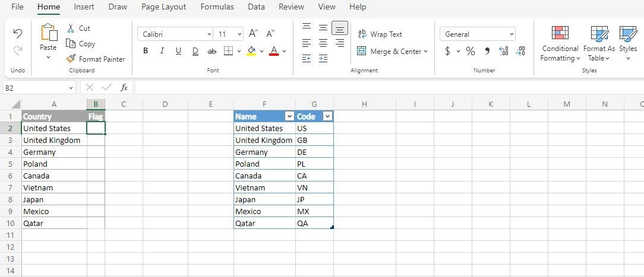Apply percent style format
Viewport: 644px width, 277px height.
471,51
